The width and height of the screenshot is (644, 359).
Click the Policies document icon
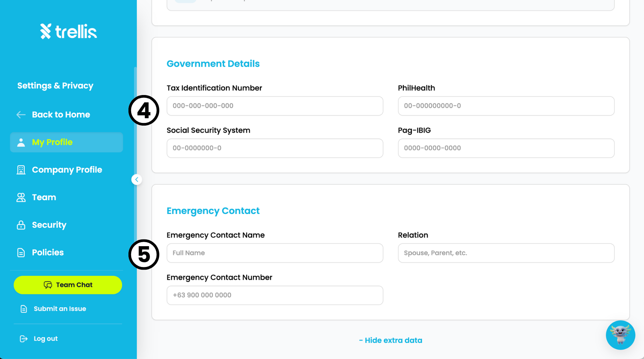coord(21,253)
